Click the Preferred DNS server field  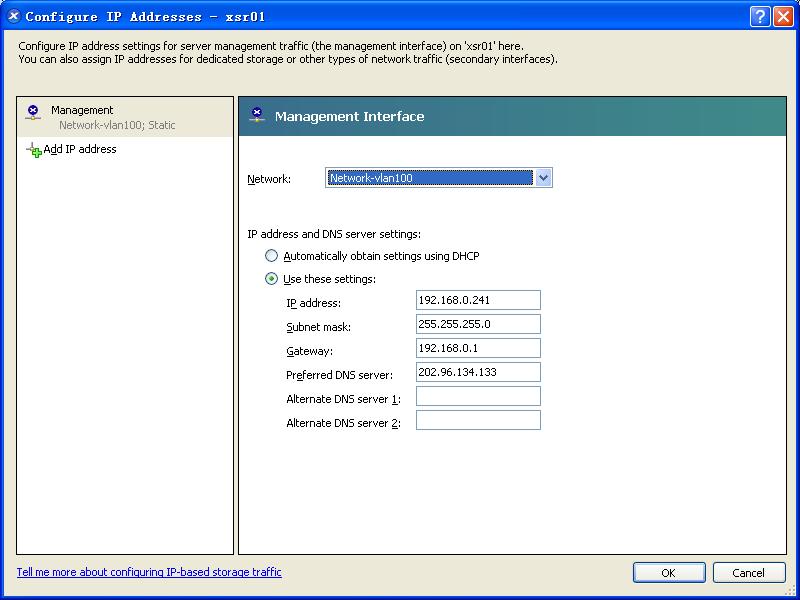tap(478, 372)
